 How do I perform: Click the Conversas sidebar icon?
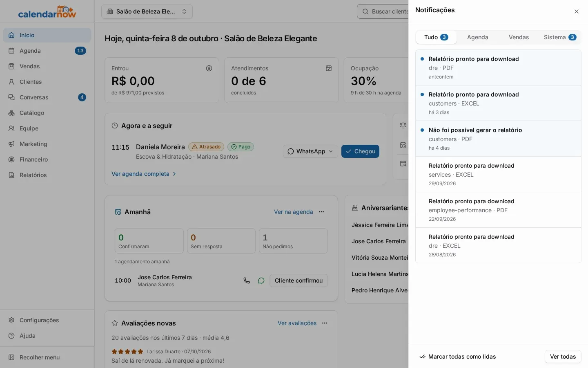tap(11, 97)
